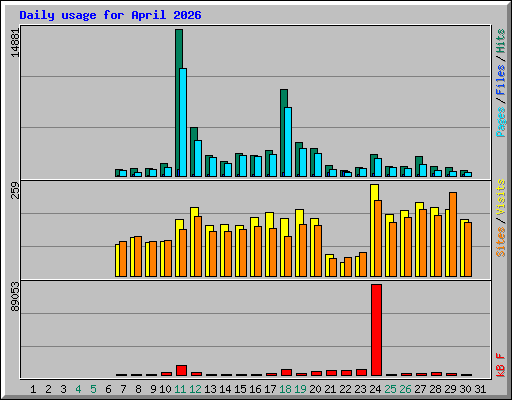This screenshot has width=512, height=400.
Task: Click the green "Hits" legend label
Action: click(501, 41)
